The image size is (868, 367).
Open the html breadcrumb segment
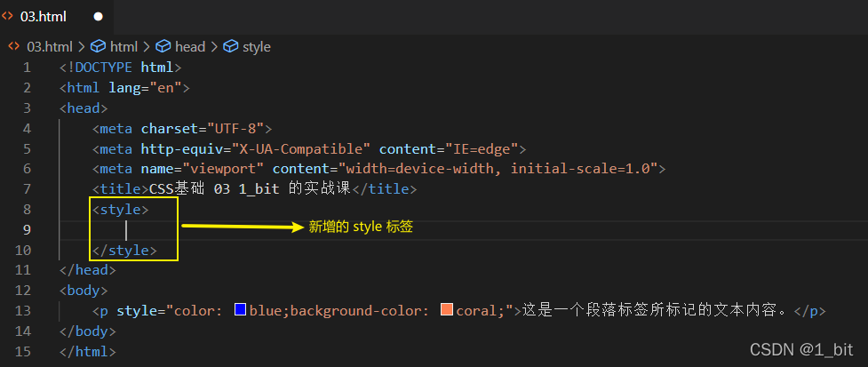point(124,47)
